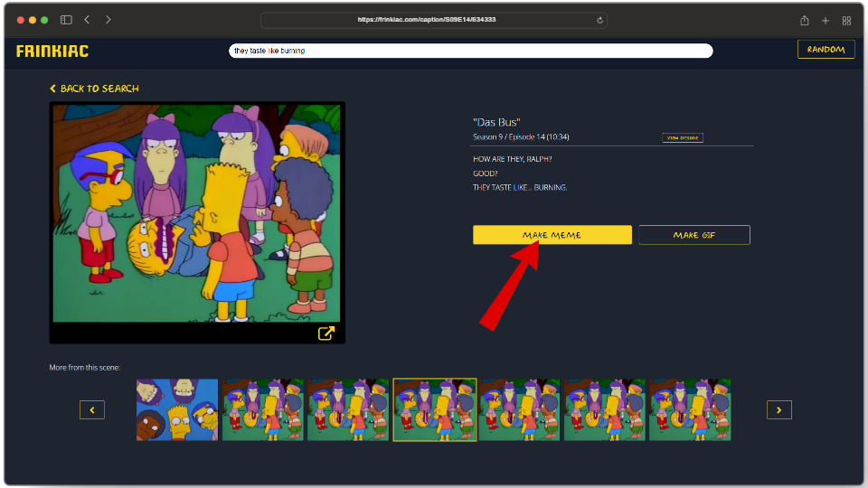
Task: Reload the page using the refresh icon
Action: tap(599, 21)
